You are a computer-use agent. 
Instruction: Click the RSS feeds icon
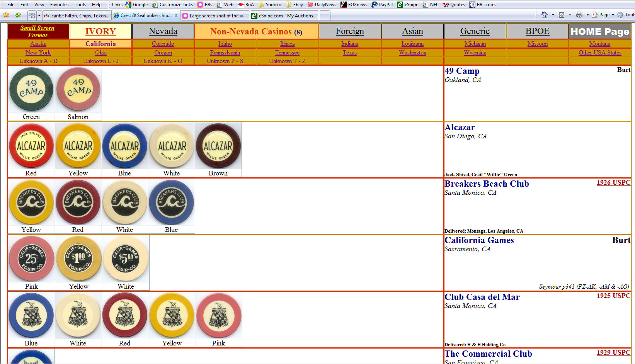(x=562, y=15)
